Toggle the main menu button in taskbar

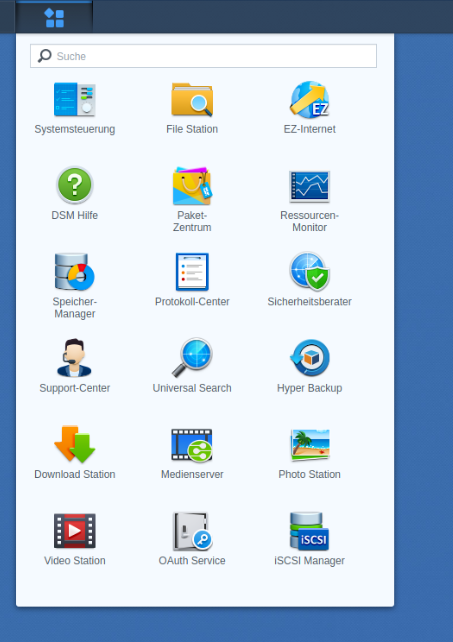[x=54, y=18]
